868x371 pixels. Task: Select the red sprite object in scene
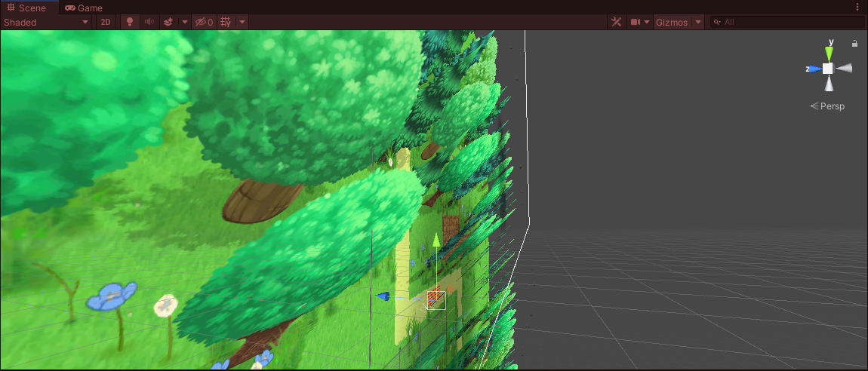pos(436,296)
